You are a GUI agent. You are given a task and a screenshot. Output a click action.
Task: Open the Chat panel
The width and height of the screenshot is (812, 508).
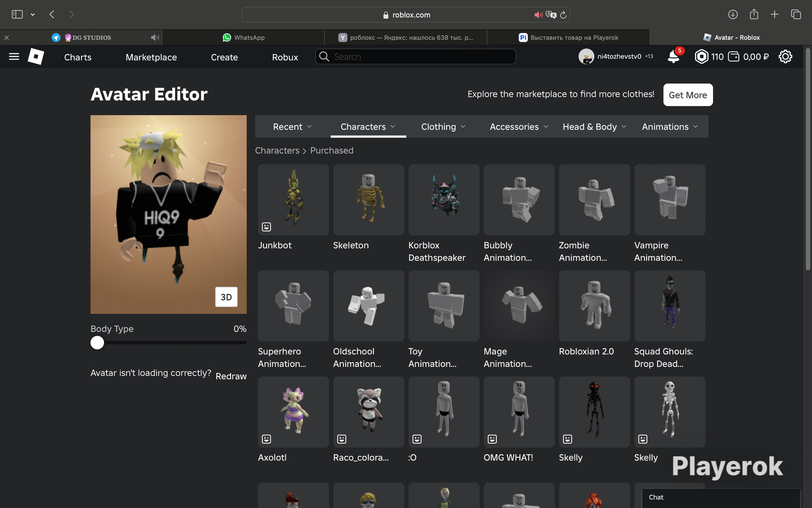pos(721,498)
